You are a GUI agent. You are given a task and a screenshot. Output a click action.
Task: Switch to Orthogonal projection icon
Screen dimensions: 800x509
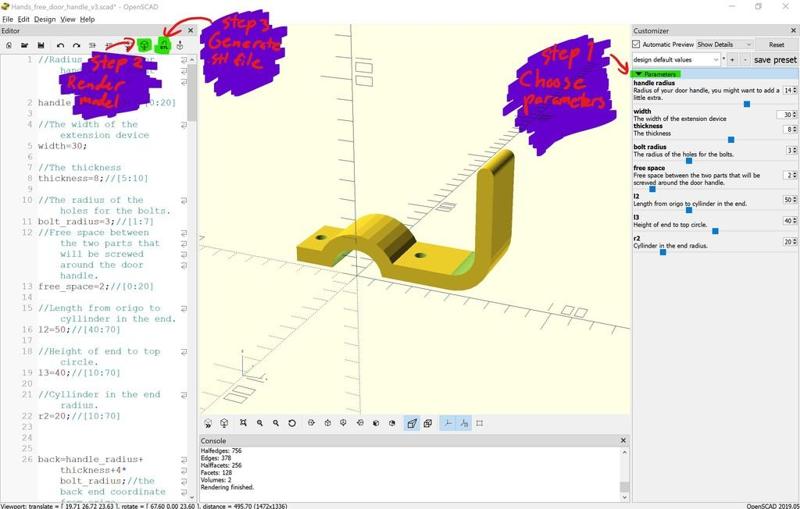coord(428,423)
